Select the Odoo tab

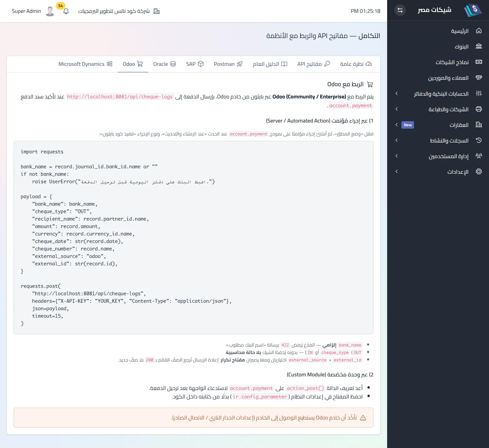(x=133, y=64)
